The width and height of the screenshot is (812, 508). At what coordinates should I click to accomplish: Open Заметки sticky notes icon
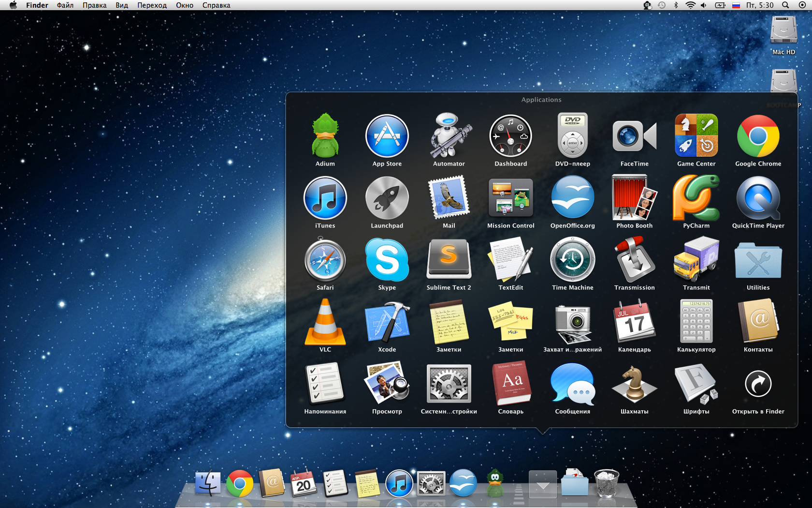click(x=511, y=322)
